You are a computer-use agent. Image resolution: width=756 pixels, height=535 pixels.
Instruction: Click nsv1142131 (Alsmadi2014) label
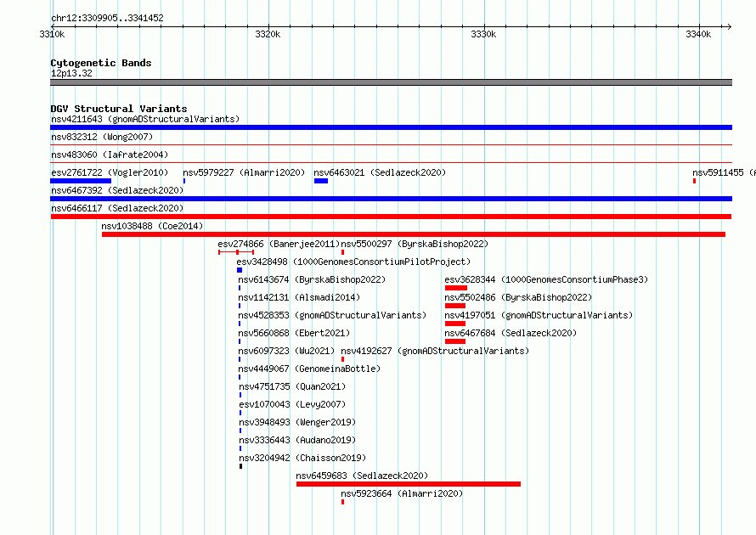[299, 297]
